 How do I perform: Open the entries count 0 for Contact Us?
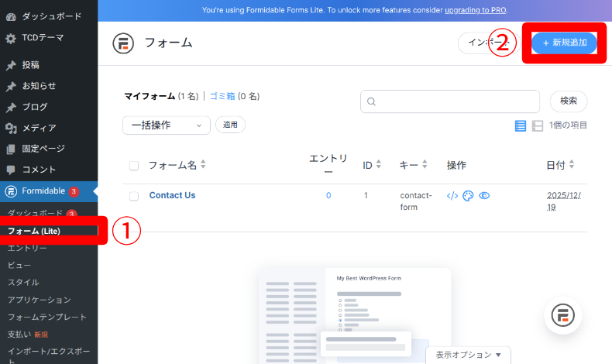[x=328, y=195]
